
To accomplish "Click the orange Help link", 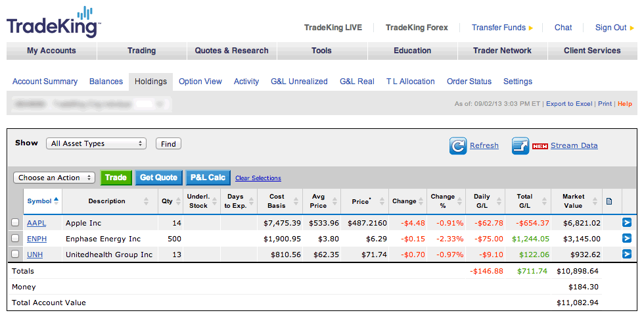I will (x=625, y=104).
